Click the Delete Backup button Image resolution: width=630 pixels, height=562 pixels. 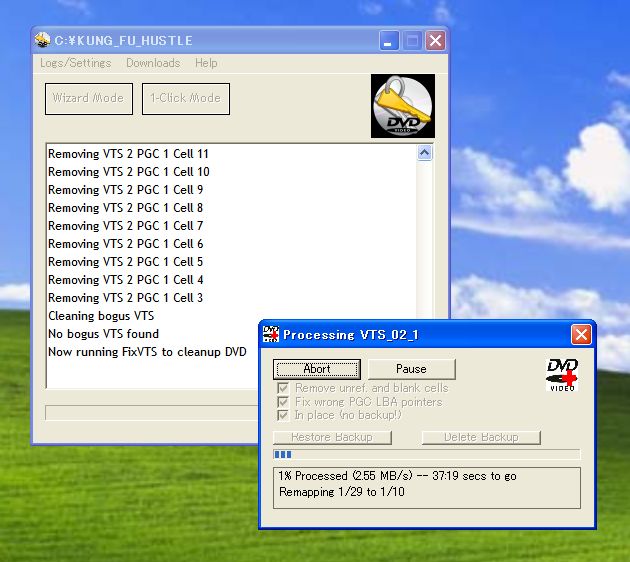pos(481,437)
